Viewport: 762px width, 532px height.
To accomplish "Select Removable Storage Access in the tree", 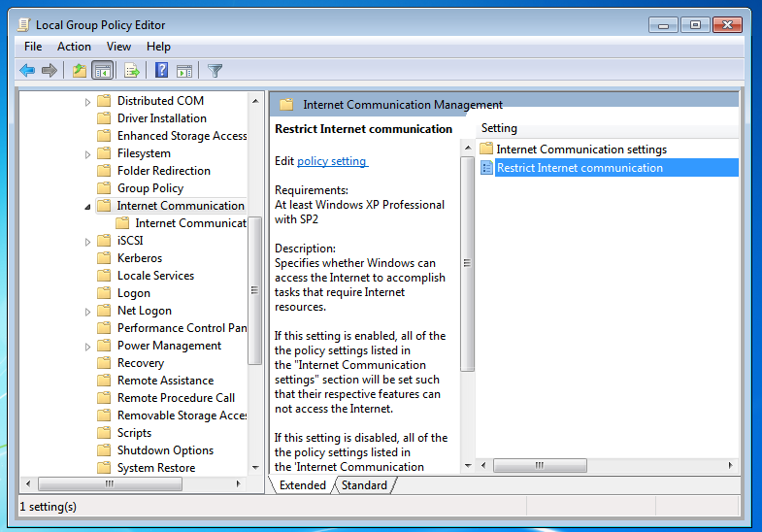I will pyautogui.click(x=182, y=416).
